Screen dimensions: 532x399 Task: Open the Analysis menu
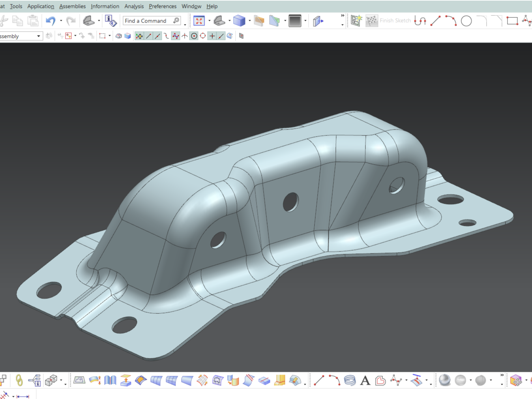click(134, 6)
